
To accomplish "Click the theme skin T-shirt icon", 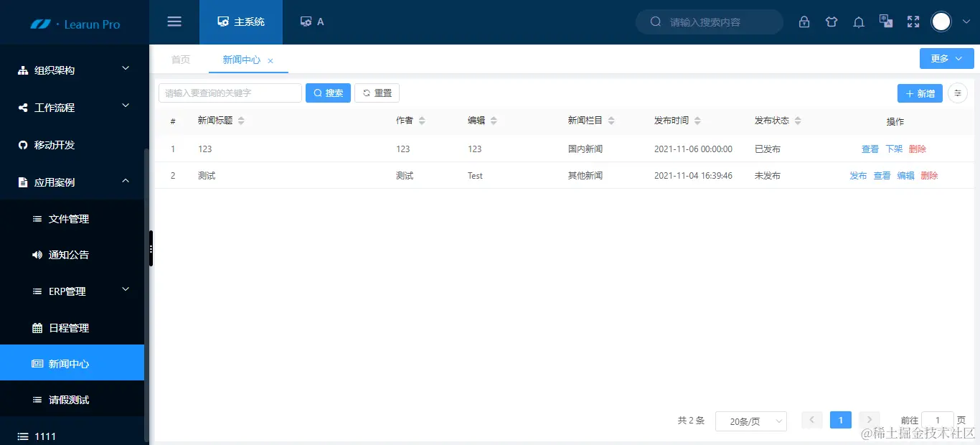I will click(831, 22).
